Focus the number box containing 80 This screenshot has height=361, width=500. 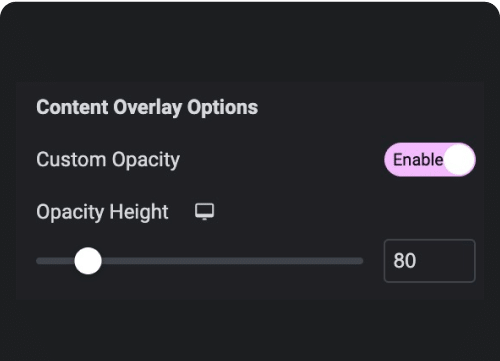coord(430,261)
